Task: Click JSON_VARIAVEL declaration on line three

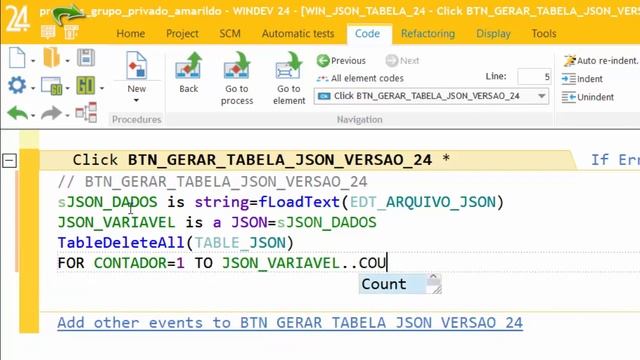Action: tap(116, 222)
